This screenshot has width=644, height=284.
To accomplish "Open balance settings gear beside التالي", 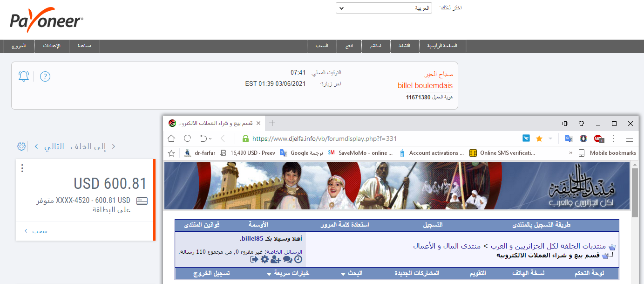I will point(21,146).
